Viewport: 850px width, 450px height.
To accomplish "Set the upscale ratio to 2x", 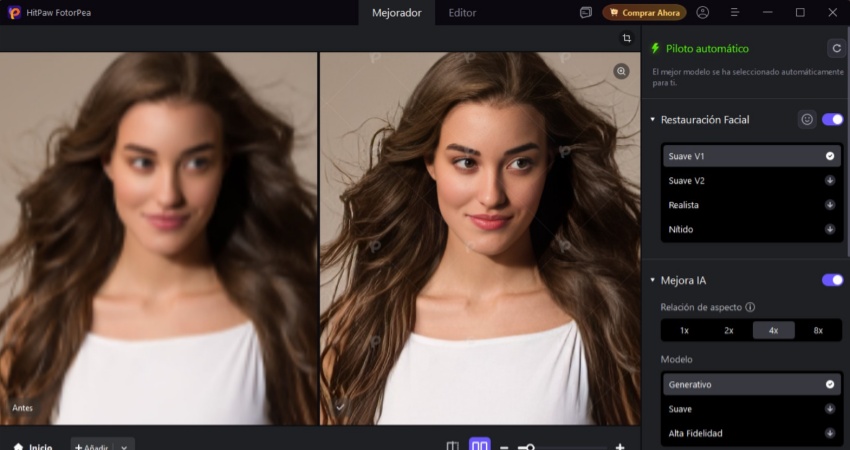I will (729, 330).
